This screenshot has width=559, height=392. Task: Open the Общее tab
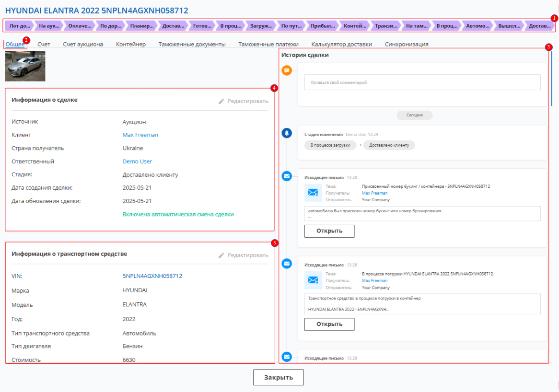click(15, 44)
